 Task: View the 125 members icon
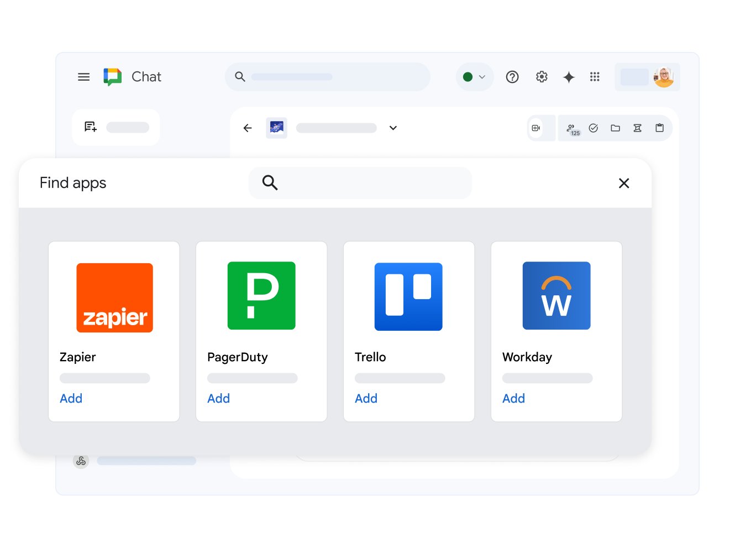tap(573, 129)
